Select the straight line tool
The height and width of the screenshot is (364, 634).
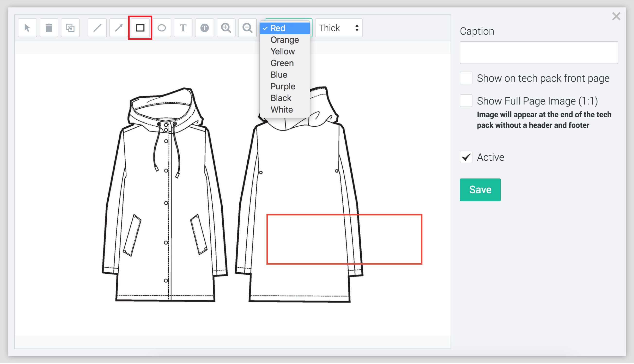[x=97, y=28]
